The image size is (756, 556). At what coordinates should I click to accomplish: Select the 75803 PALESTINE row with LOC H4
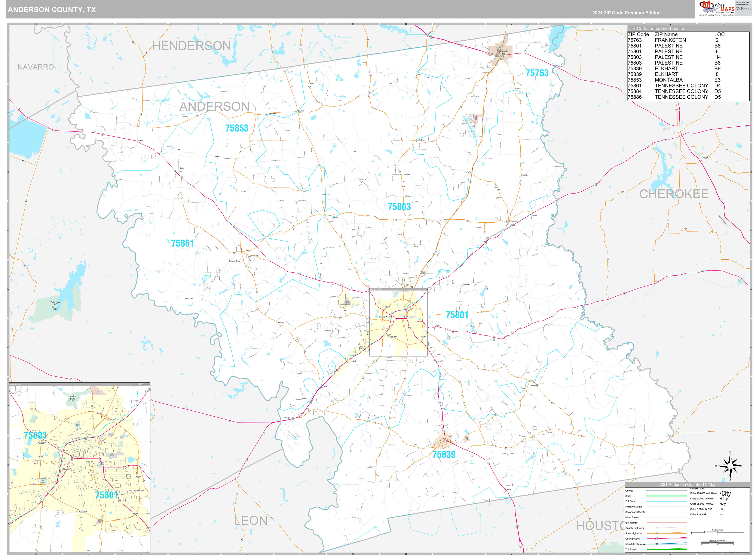(x=688, y=57)
